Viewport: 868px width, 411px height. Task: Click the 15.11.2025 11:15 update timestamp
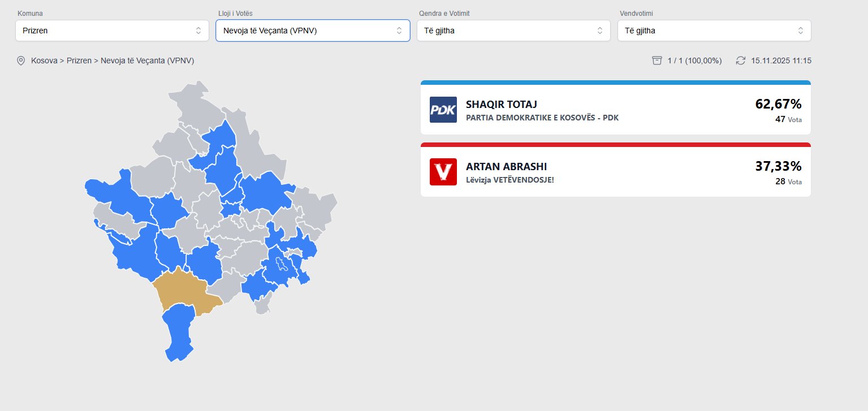click(x=781, y=60)
